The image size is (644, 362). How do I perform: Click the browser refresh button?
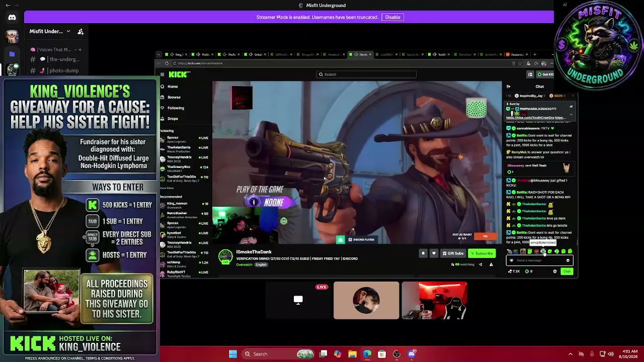click(167, 63)
